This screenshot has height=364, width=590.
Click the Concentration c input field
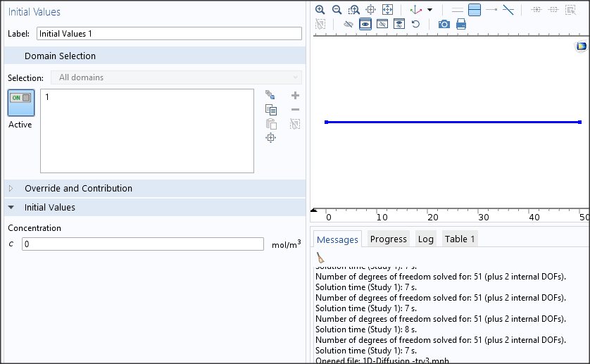(x=143, y=244)
